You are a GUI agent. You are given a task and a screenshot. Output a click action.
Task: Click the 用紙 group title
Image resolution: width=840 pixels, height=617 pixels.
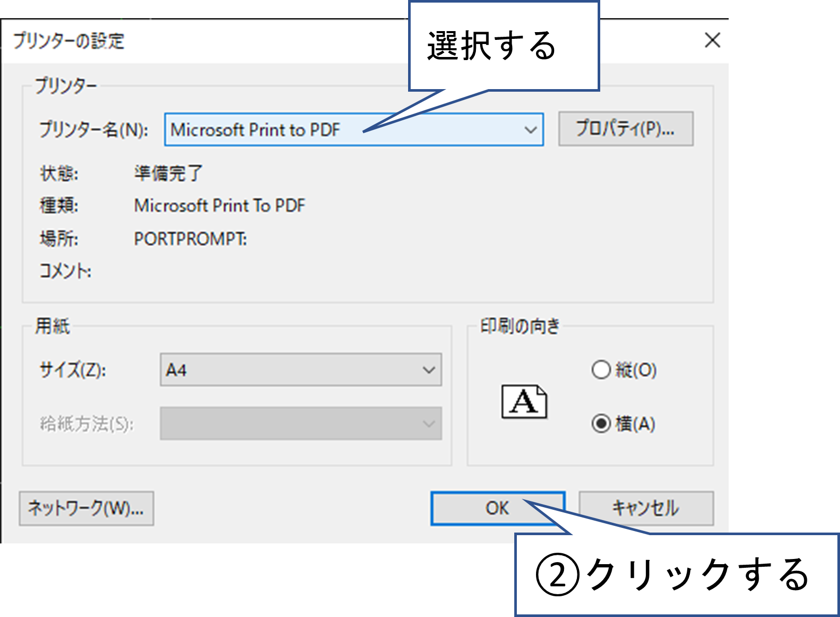[52, 326]
